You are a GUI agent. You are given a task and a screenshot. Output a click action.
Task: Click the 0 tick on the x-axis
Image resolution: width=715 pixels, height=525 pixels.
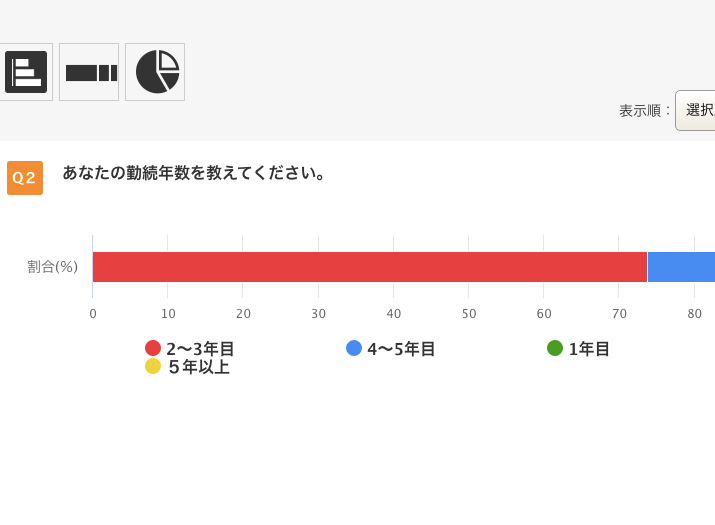coord(93,314)
